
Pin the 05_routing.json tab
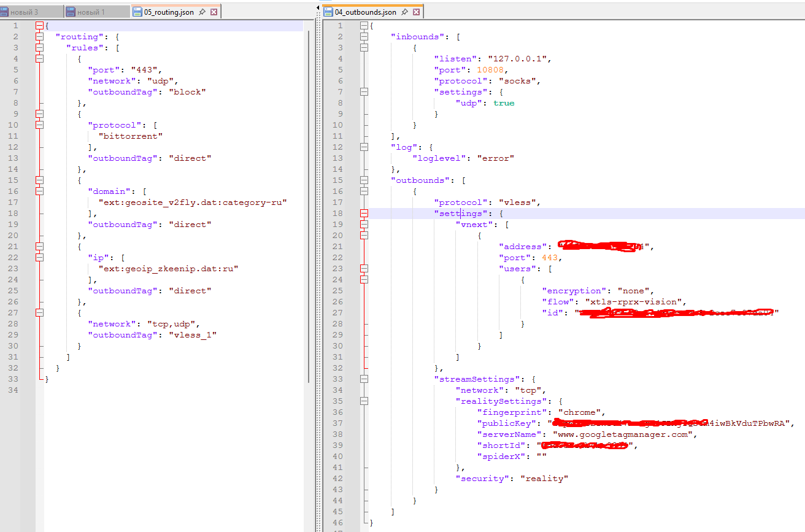pyautogui.click(x=202, y=12)
